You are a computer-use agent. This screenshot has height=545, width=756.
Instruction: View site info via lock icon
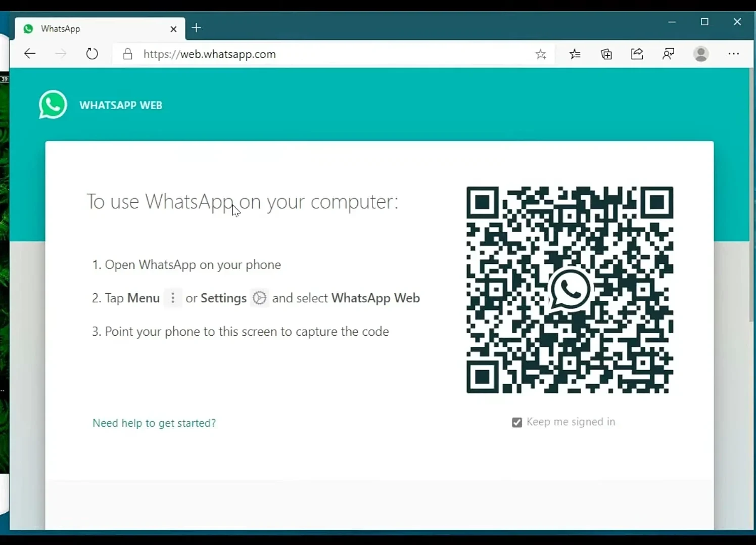tap(128, 54)
